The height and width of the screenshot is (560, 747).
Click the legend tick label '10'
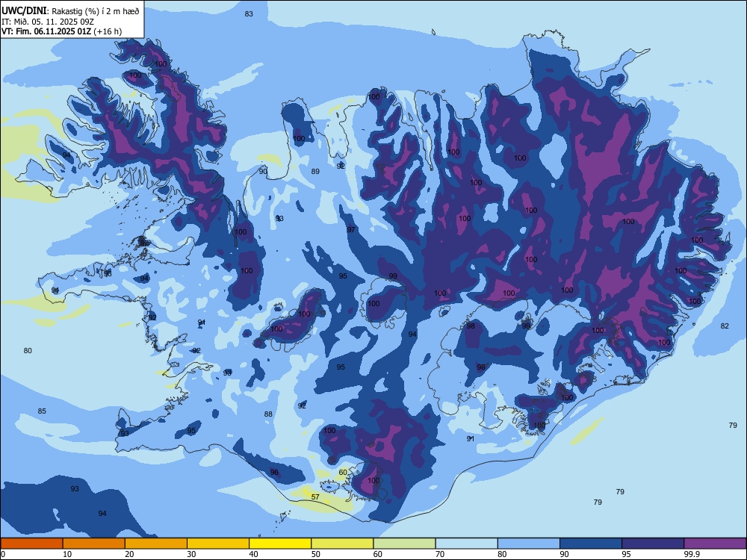67,554
